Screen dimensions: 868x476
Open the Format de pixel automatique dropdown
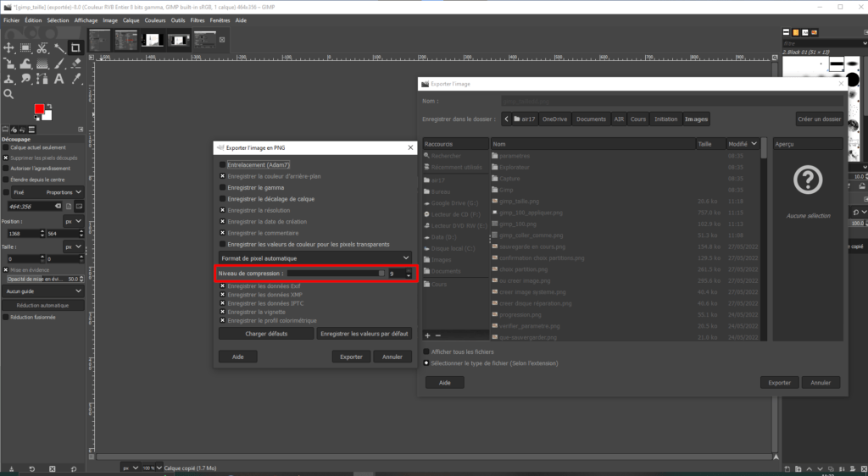pos(314,257)
